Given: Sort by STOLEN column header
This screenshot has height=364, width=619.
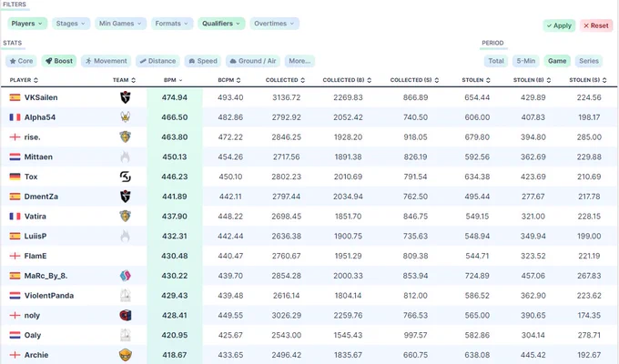Looking at the screenshot, I should point(476,80).
